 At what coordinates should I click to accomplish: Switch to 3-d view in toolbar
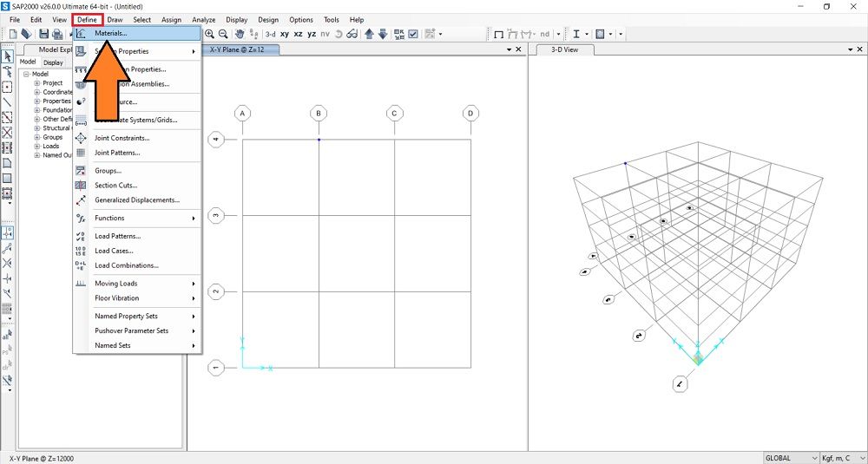270,35
